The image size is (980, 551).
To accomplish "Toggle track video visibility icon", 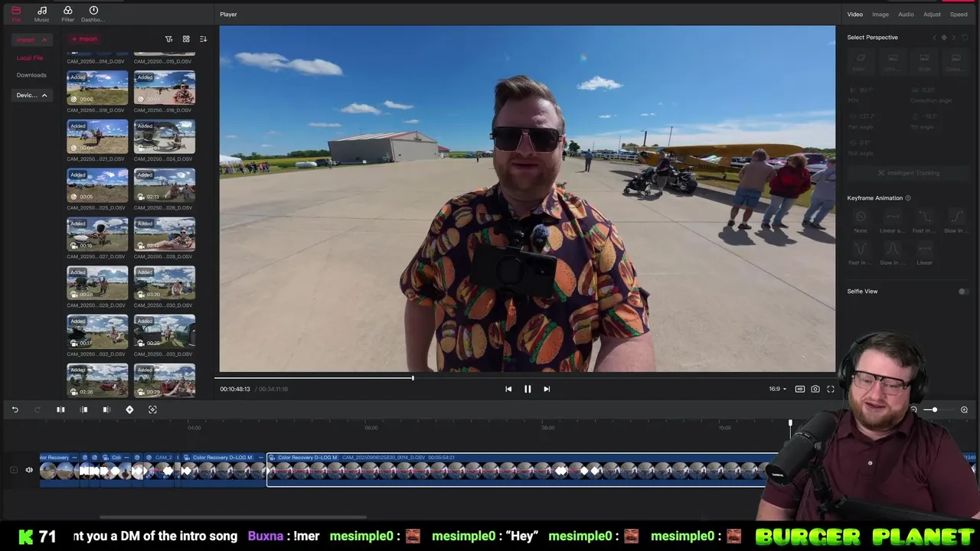I will coord(14,470).
